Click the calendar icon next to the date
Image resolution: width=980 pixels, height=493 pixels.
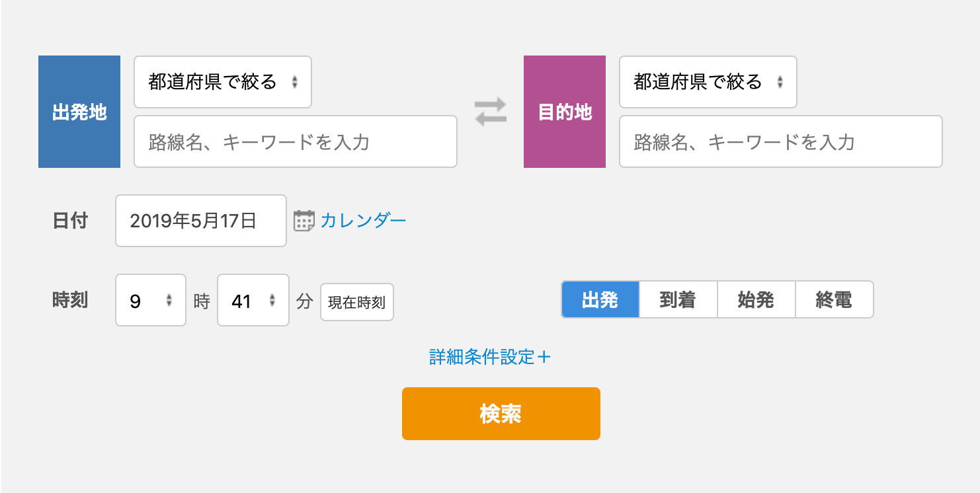click(x=304, y=220)
